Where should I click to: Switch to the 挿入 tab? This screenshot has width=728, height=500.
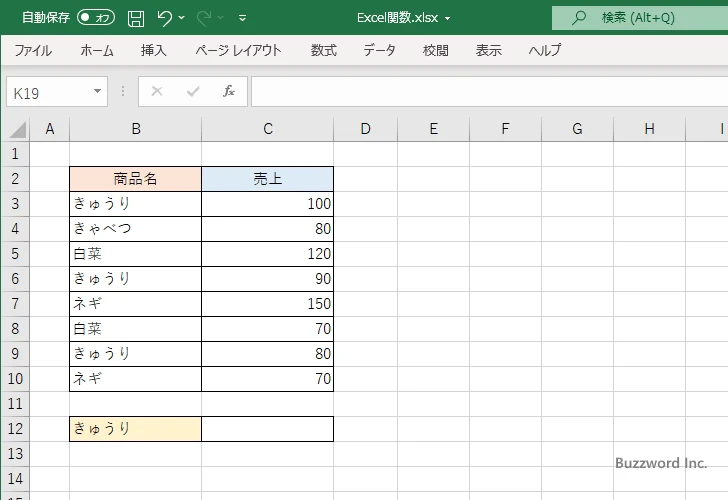point(154,50)
